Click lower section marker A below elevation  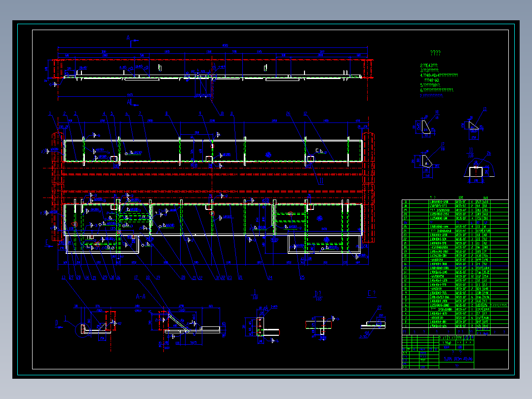pyautogui.click(x=132, y=103)
